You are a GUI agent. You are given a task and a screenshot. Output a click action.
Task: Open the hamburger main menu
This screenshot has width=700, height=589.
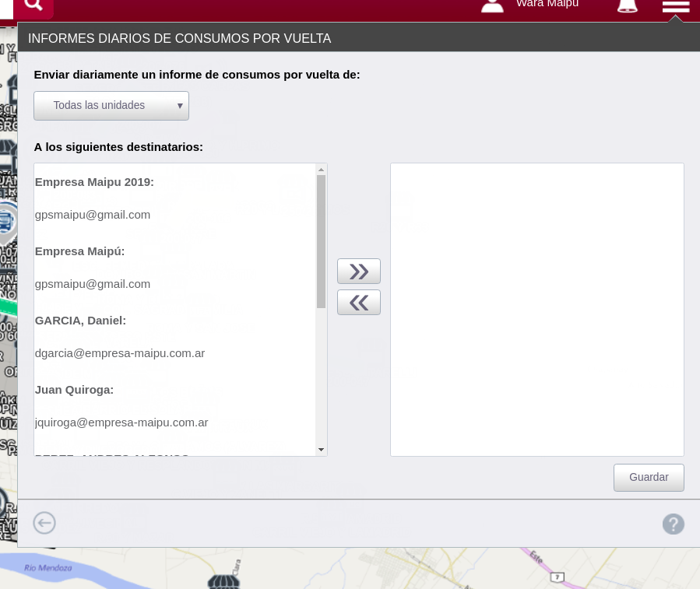[675, 7]
